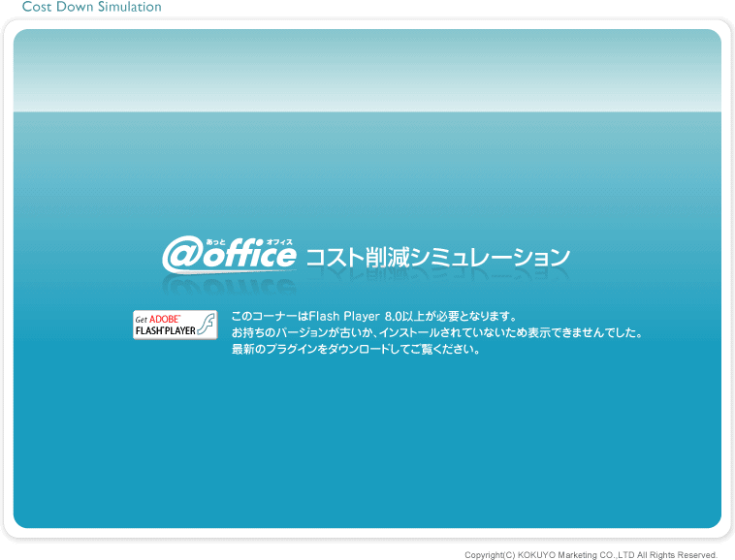This screenshot has width=735, height=560.
Task: Click the Get Adobe Flash Player badge
Action: point(176,325)
